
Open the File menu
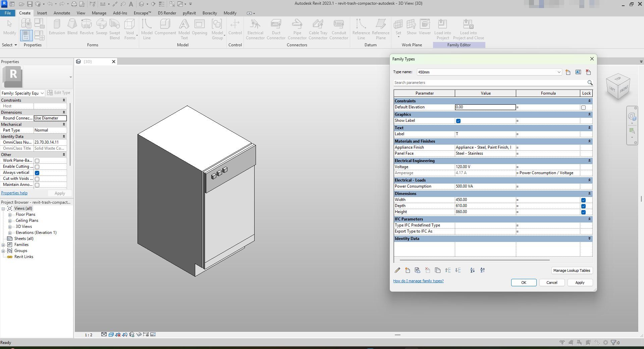click(7, 13)
